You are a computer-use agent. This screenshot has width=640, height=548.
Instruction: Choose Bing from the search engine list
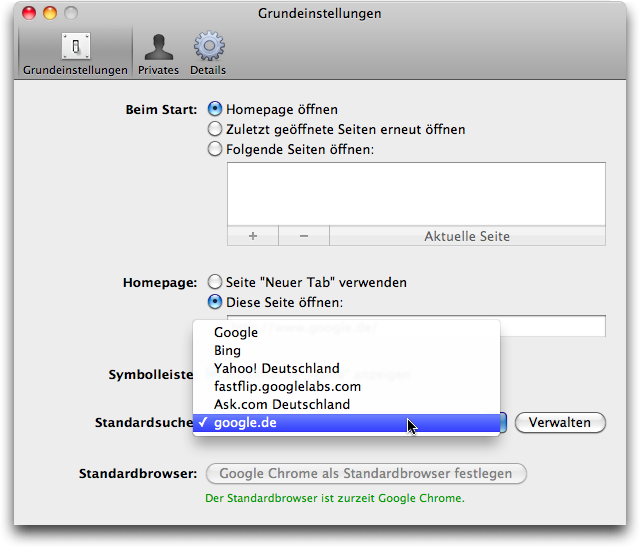(x=346, y=350)
